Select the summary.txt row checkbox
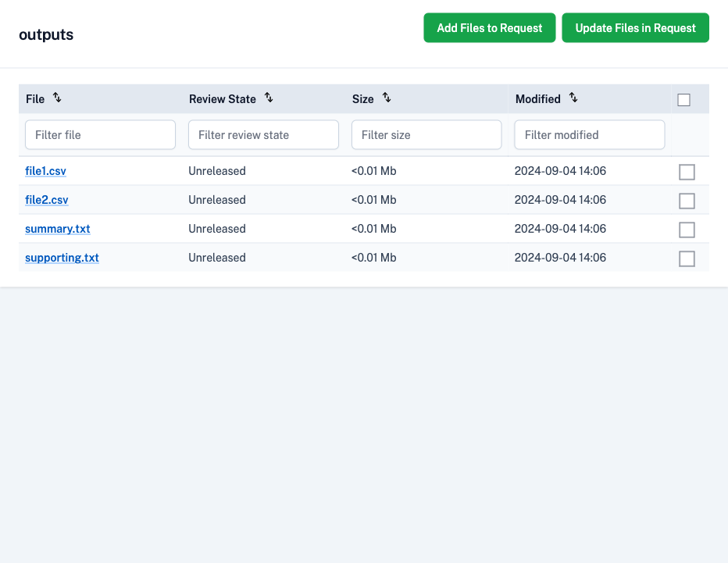 click(687, 230)
